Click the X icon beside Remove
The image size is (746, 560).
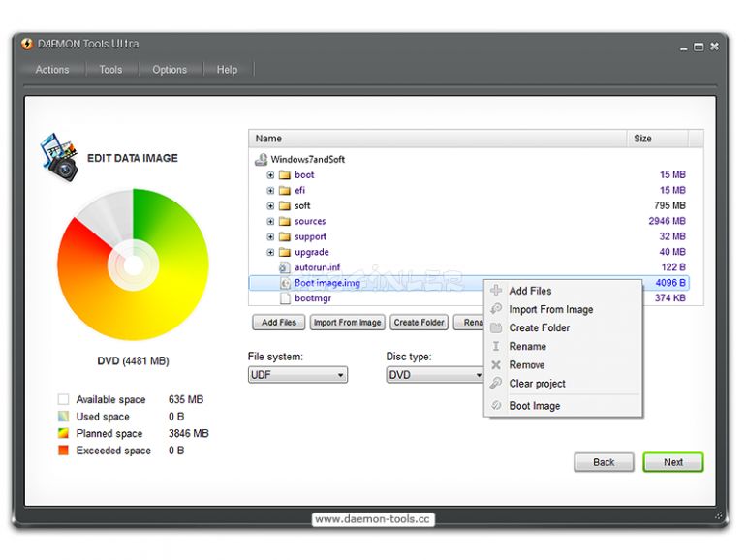coord(496,365)
